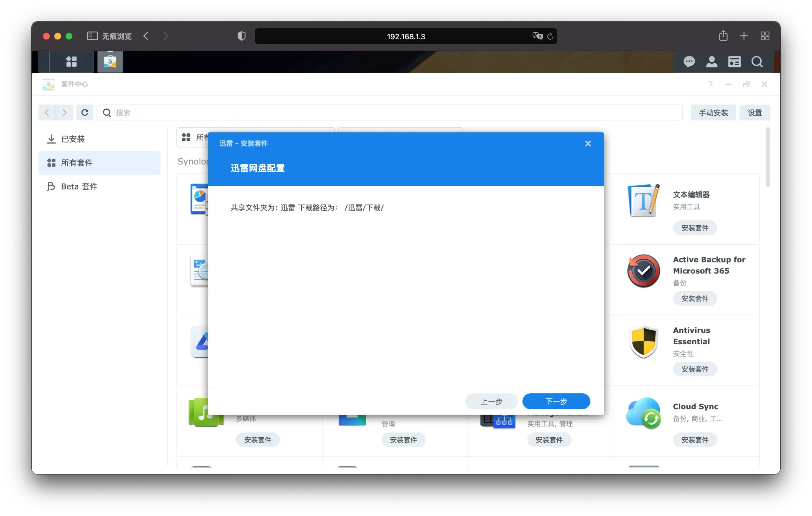Click the Antivirus Essential title text

coord(691,336)
